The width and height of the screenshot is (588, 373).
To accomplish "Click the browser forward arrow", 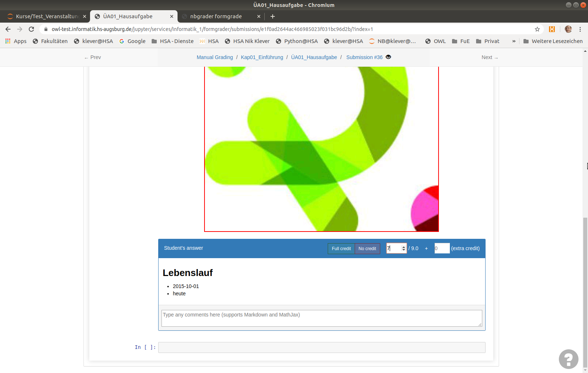I will coord(20,29).
